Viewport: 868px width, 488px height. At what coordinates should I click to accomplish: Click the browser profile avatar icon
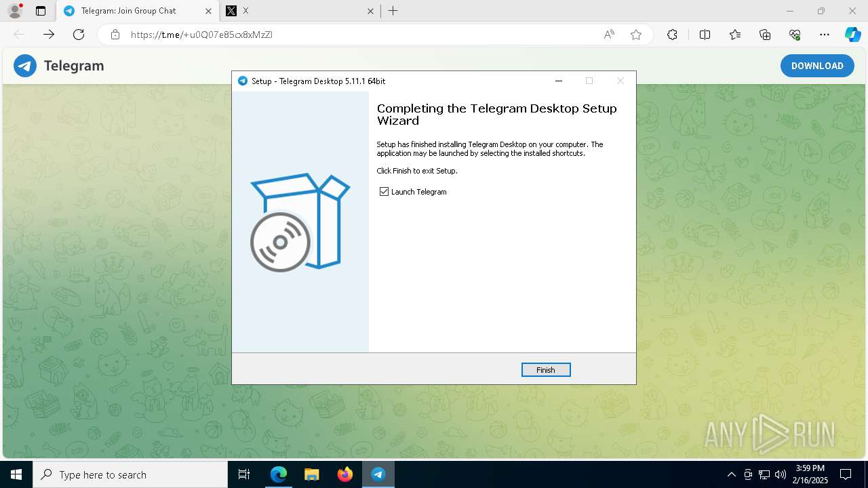tap(14, 11)
